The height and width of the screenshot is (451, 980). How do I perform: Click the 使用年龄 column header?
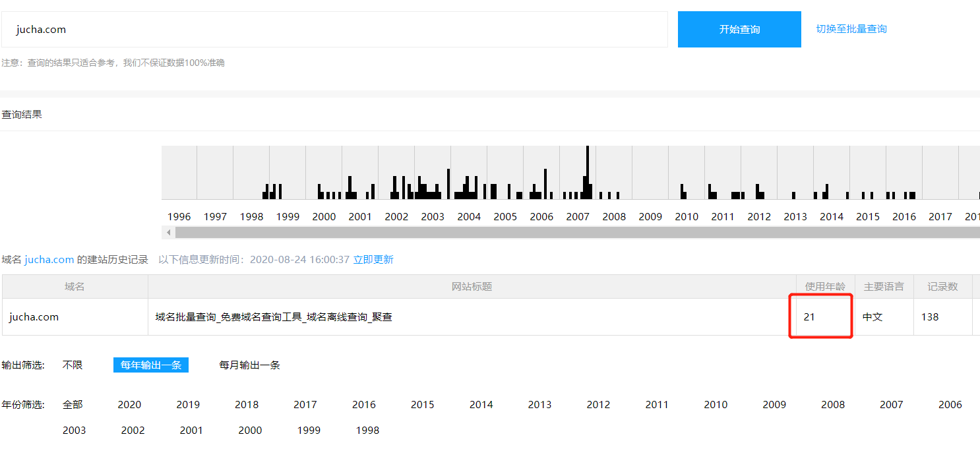pyautogui.click(x=825, y=287)
